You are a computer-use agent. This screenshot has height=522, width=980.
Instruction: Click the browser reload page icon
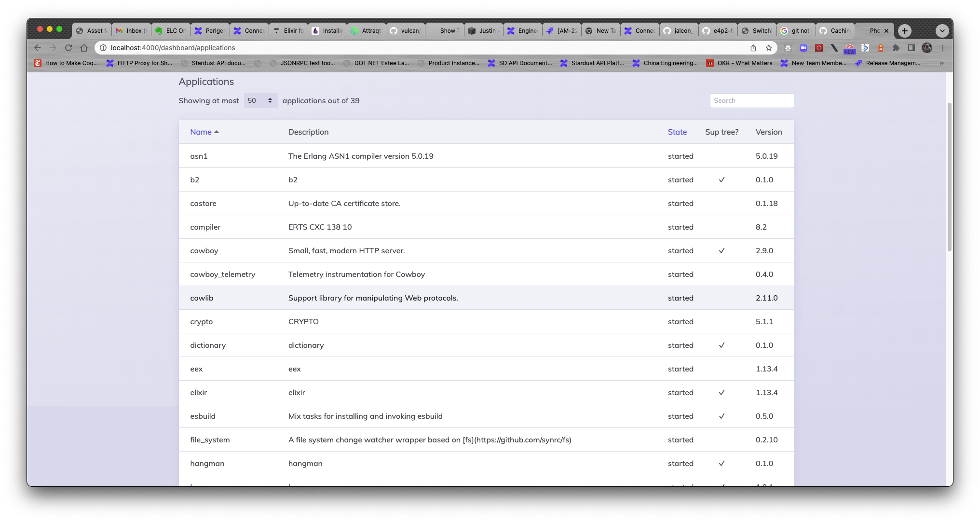[x=68, y=48]
